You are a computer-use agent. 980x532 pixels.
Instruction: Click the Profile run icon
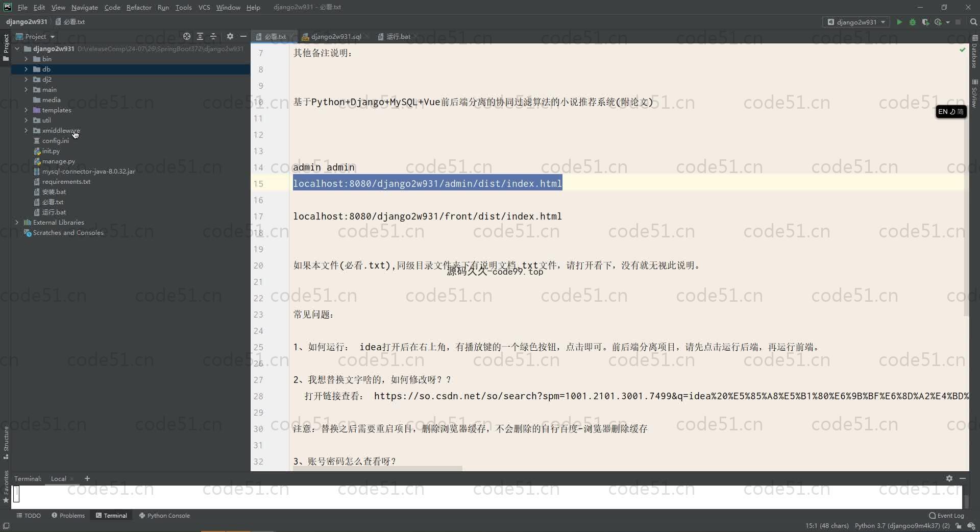pos(938,22)
